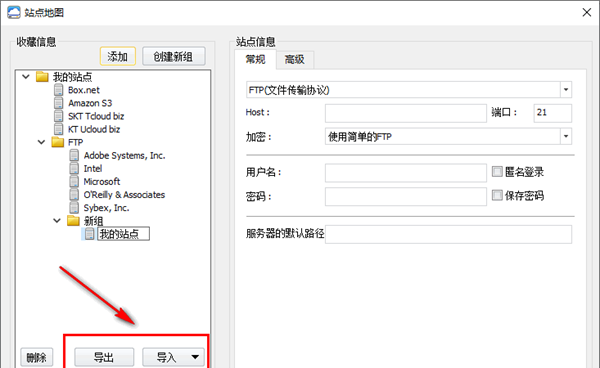
Task: Select the 我的站点 root folder label
Action: [72, 77]
